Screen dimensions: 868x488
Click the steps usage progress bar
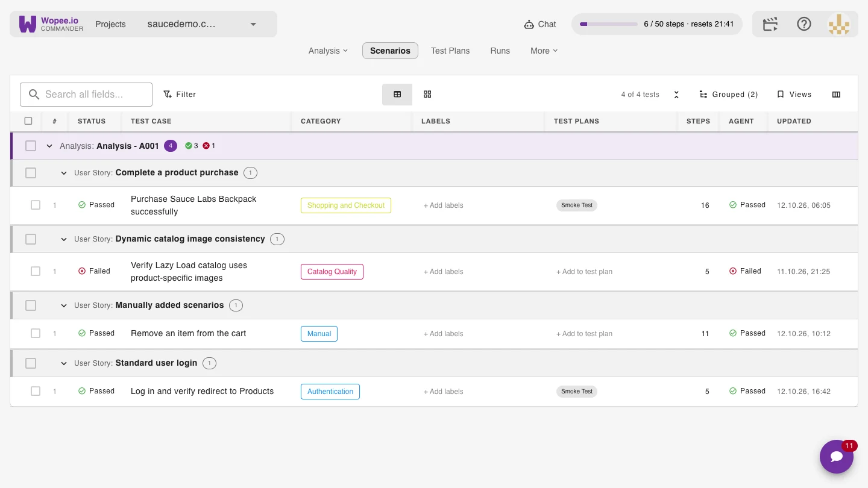[609, 24]
